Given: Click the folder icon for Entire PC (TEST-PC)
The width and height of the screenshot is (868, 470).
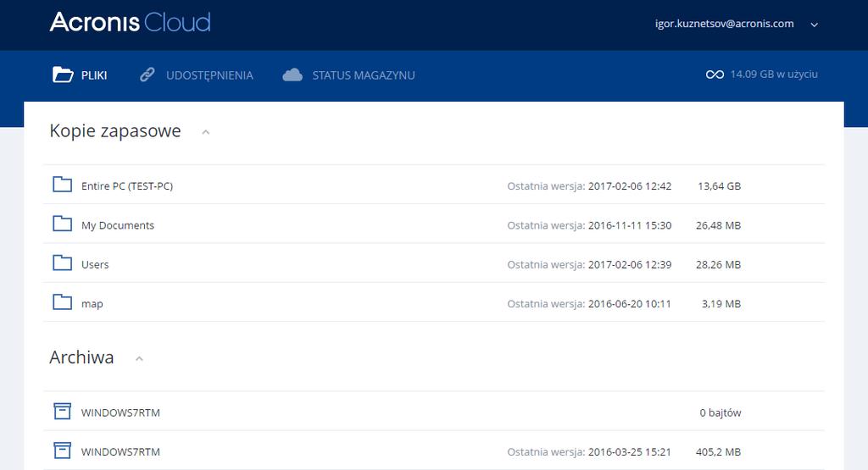Looking at the screenshot, I should pos(62,184).
